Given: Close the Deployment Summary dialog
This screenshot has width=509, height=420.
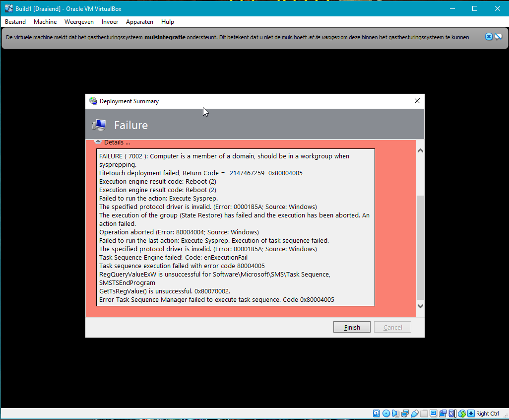Looking at the screenshot, I should coord(417,101).
